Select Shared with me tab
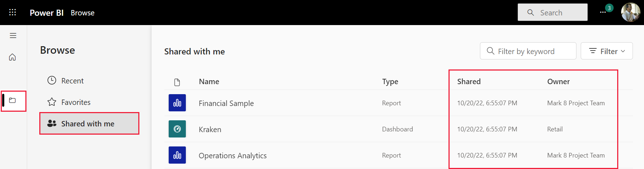Screen dimensions: 644x169 point(88,124)
